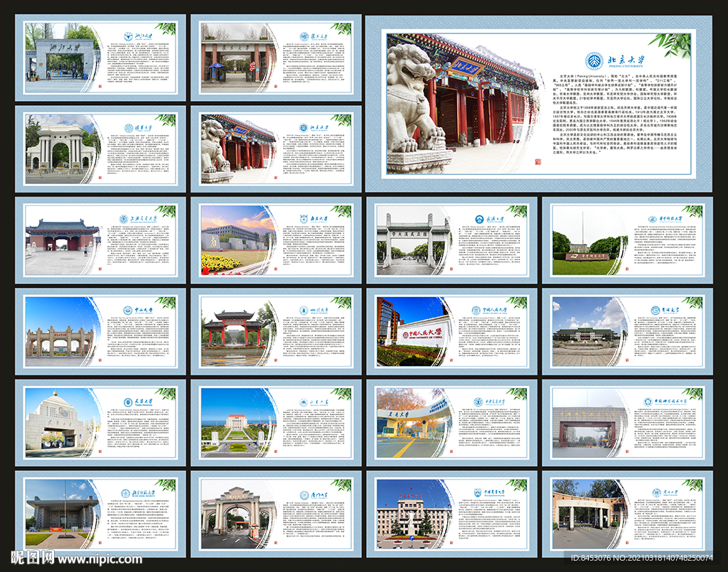
Task: Click the Nanjing University shield emblem
Action: (304, 218)
